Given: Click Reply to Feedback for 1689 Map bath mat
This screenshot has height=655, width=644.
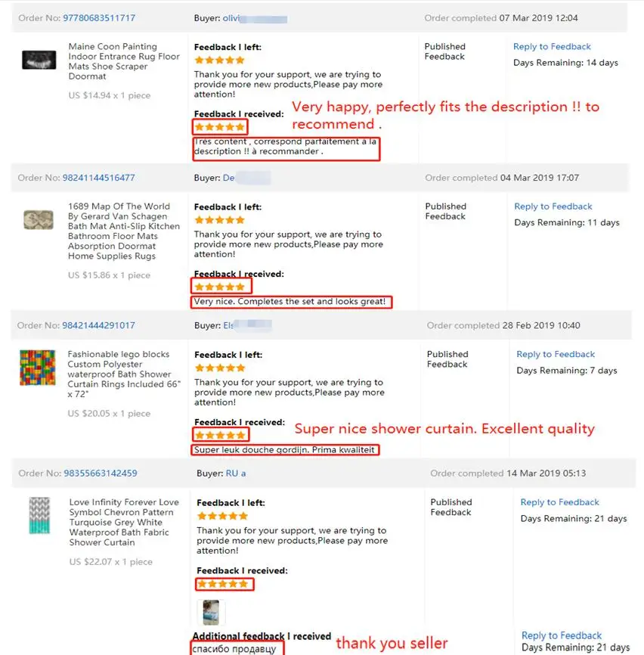Looking at the screenshot, I should pyautogui.click(x=553, y=206).
